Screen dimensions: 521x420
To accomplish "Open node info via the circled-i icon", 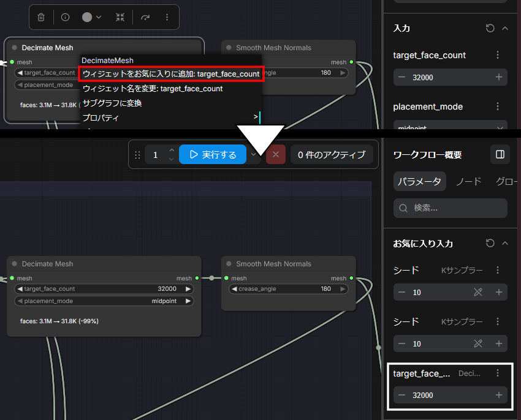I will [65, 17].
